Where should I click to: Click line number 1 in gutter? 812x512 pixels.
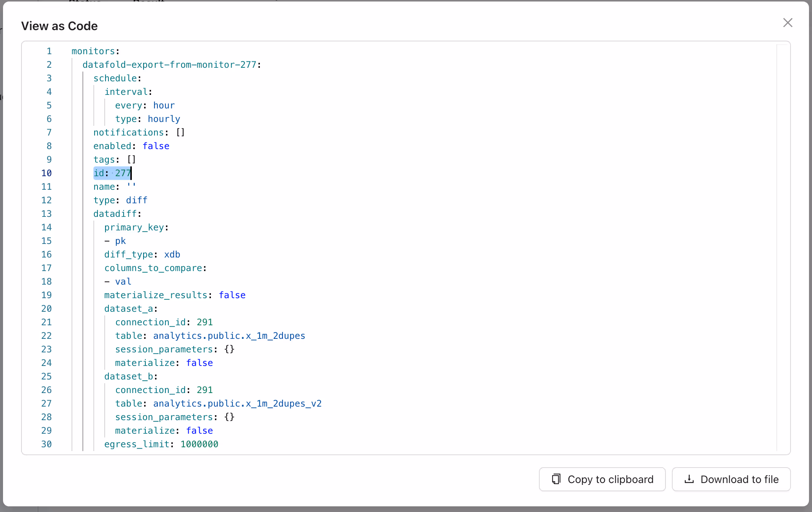coord(49,51)
